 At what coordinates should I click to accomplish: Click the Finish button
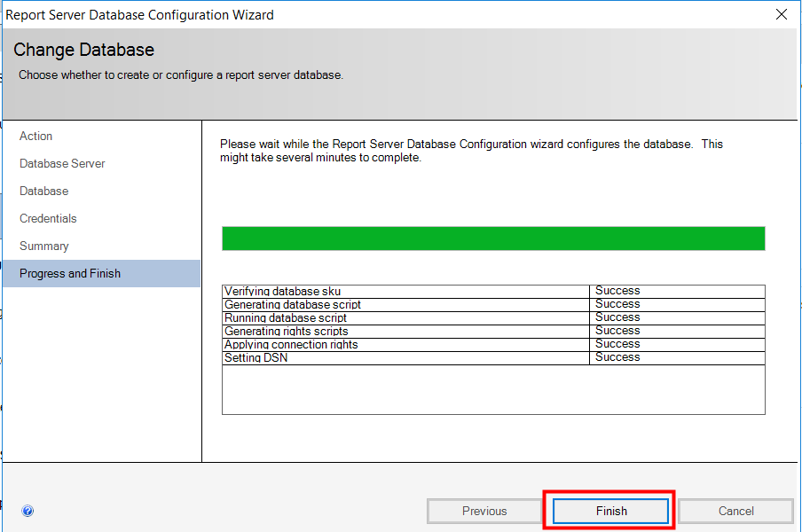click(610, 511)
